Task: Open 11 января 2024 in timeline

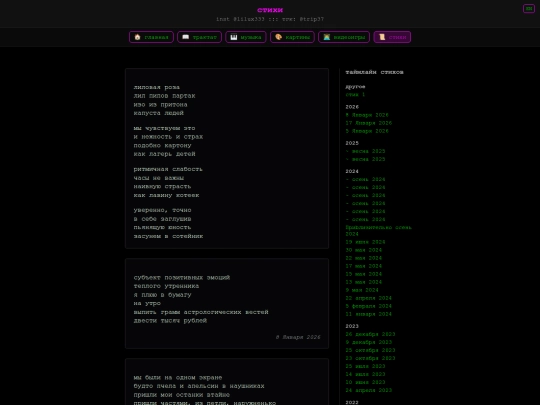Action: [368, 314]
